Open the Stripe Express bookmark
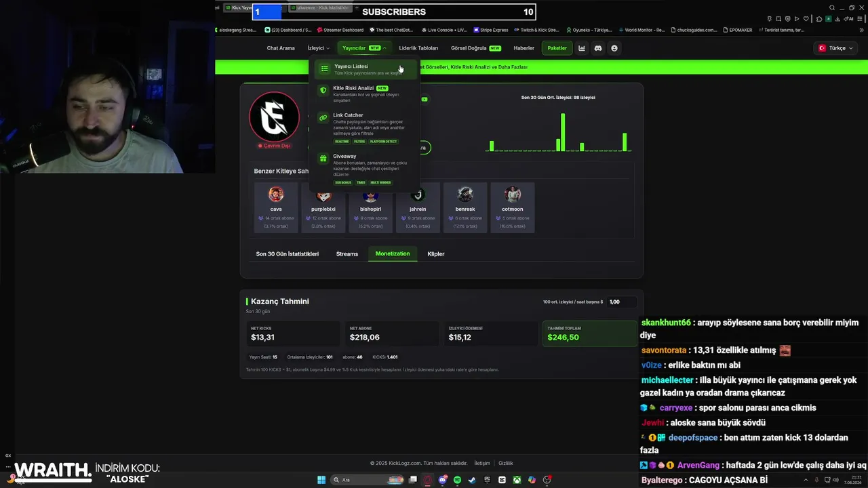 click(x=491, y=30)
